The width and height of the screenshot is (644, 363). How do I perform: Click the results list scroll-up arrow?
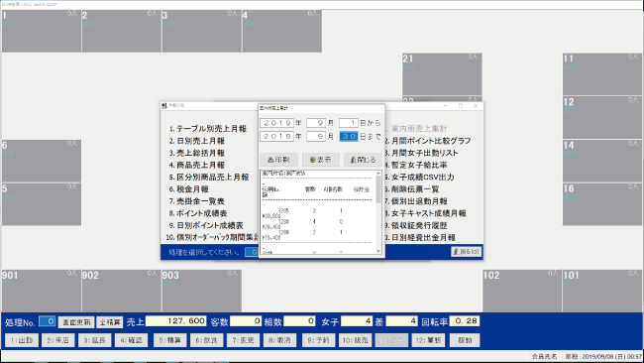pos(378,174)
